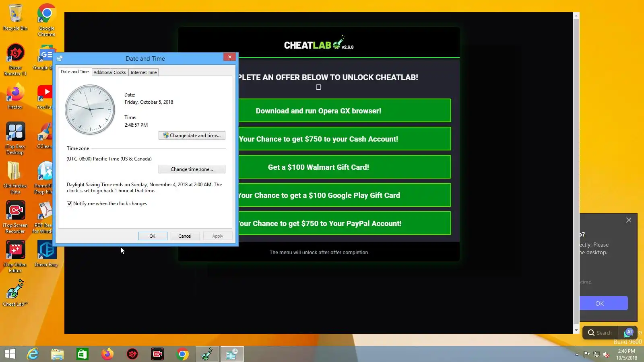
Task: Click the CheatLab logo header
Action: point(319,43)
